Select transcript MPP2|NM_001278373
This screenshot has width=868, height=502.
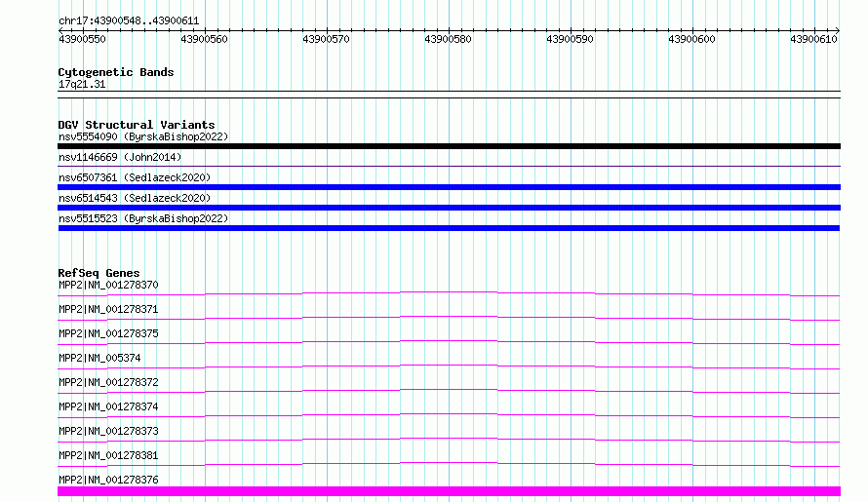pyautogui.click(x=108, y=431)
